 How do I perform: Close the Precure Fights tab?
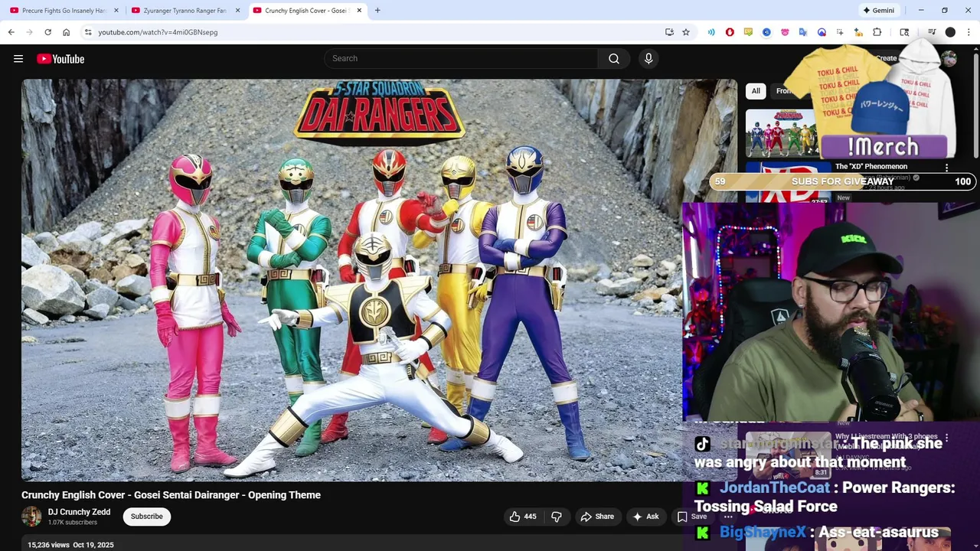pyautogui.click(x=116, y=11)
